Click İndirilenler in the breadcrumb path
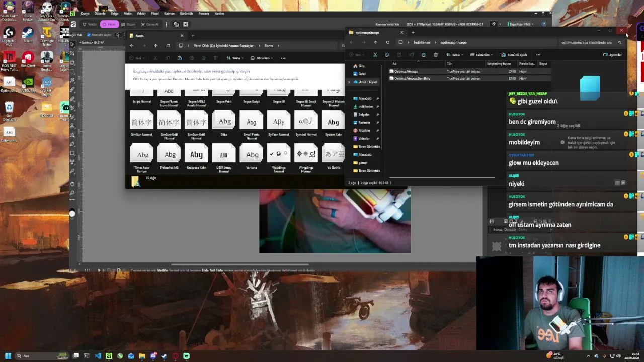This screenshot has width=644, height=362. pyautogui.click(x=422, y=43)
